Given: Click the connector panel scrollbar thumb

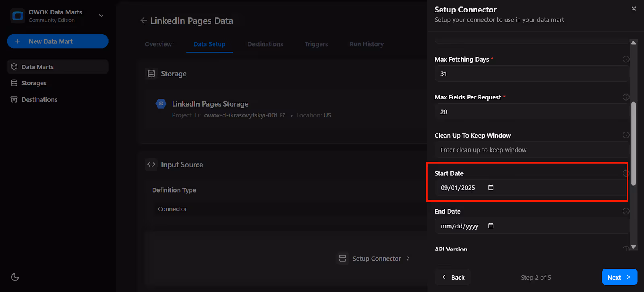Looking at the screenshot, I should 634,144.
